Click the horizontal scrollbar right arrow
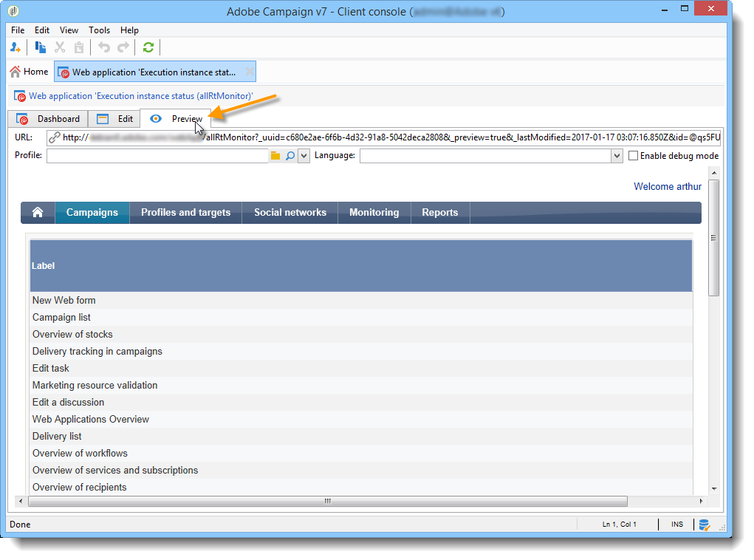The height and width of the screenshot is (560, 754). point(701,502)
